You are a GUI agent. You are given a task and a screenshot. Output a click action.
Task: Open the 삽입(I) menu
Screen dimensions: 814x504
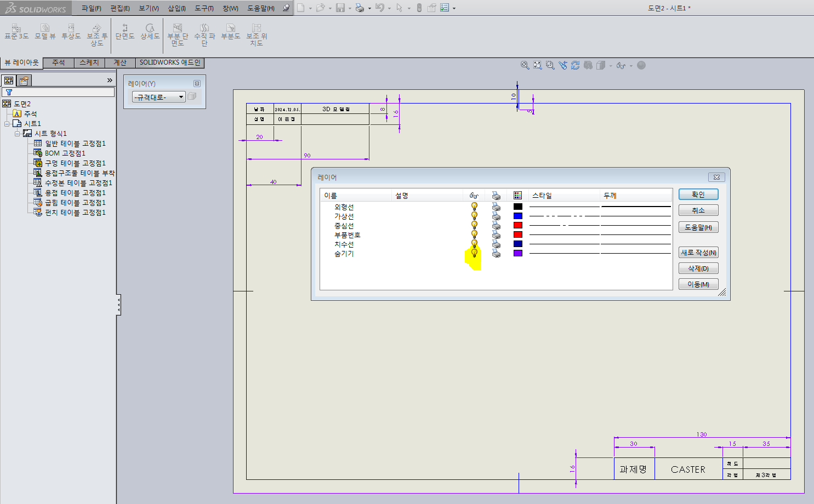tap(177, 8)
